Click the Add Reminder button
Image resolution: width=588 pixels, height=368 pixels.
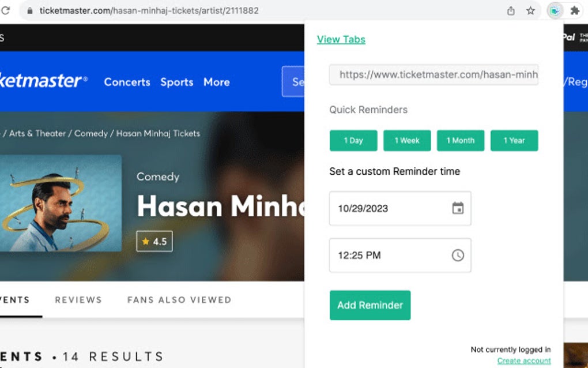(370, 305)
